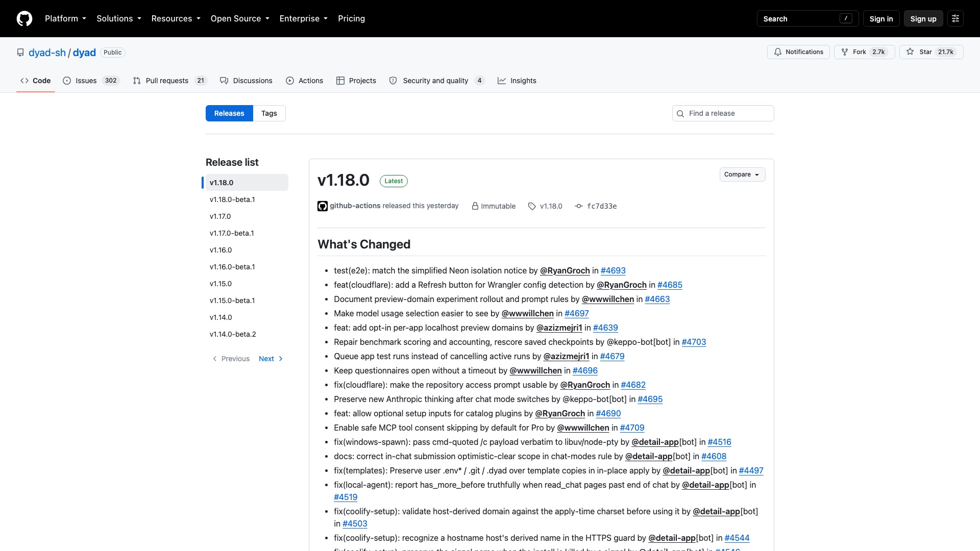Open pull request #4693

[613, 270]
